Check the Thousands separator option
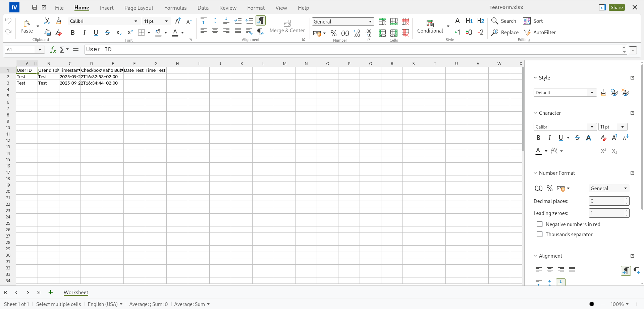This screenshot has width=644, height=309. [540, 234]
